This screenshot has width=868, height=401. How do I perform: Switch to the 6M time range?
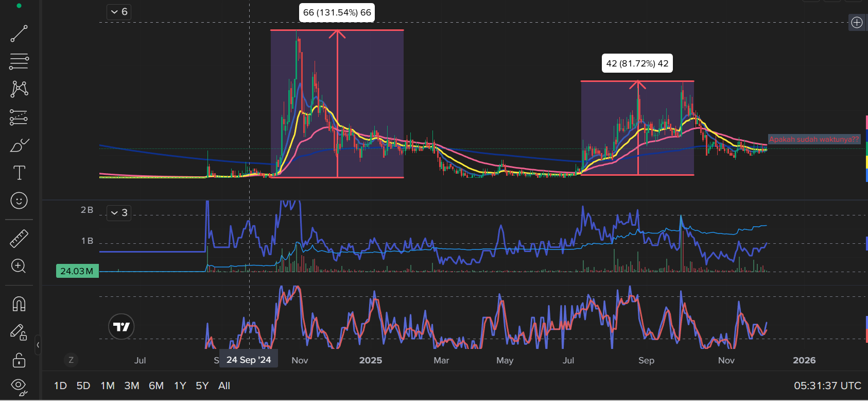[156, 386]
